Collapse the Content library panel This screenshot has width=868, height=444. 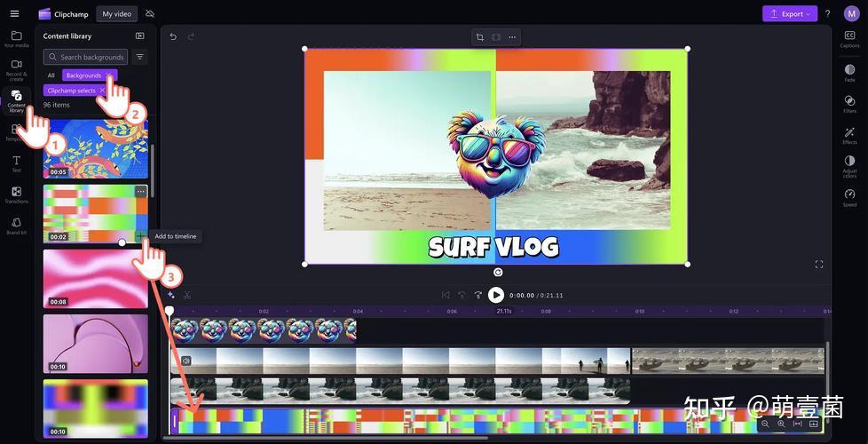[140, 36]
